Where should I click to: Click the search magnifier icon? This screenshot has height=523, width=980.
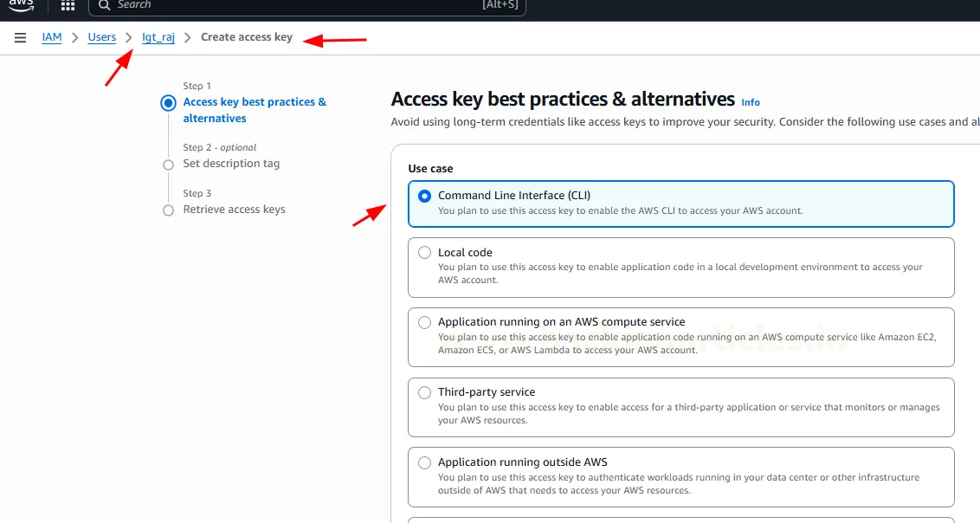click(x=104, y=5)
